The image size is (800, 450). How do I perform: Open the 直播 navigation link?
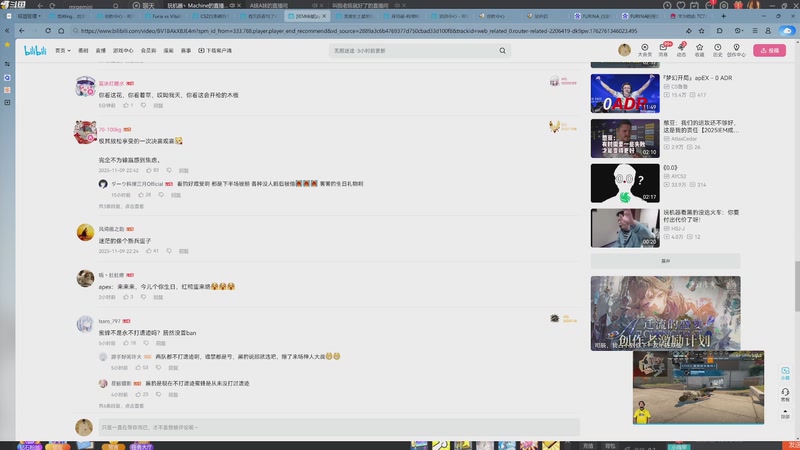click(101, 51)
